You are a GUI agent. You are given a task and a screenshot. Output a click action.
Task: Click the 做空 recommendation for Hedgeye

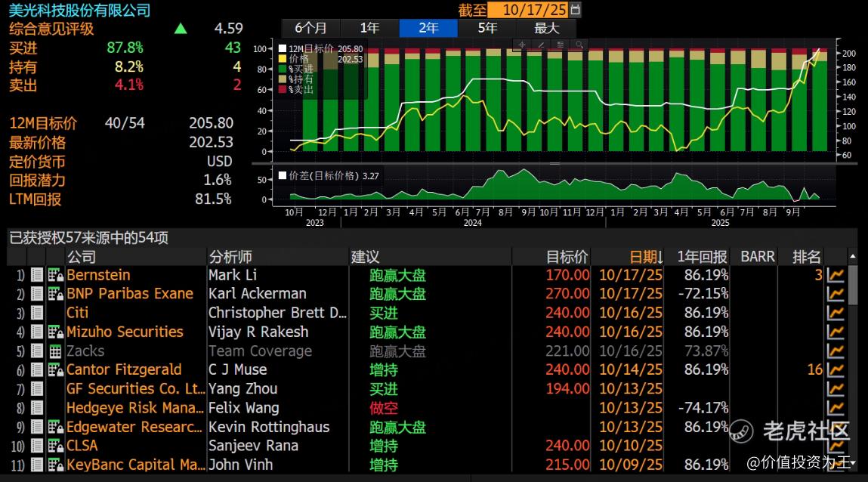384,408
